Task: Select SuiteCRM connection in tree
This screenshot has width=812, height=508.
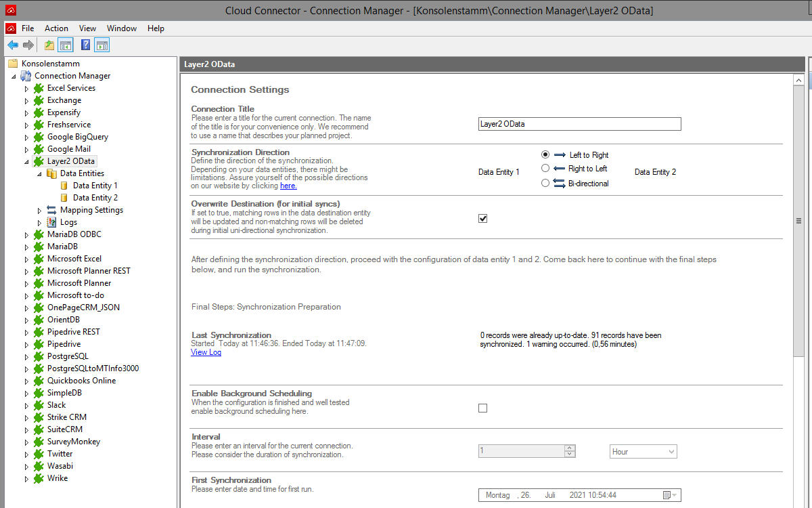Action: (65, 429)
